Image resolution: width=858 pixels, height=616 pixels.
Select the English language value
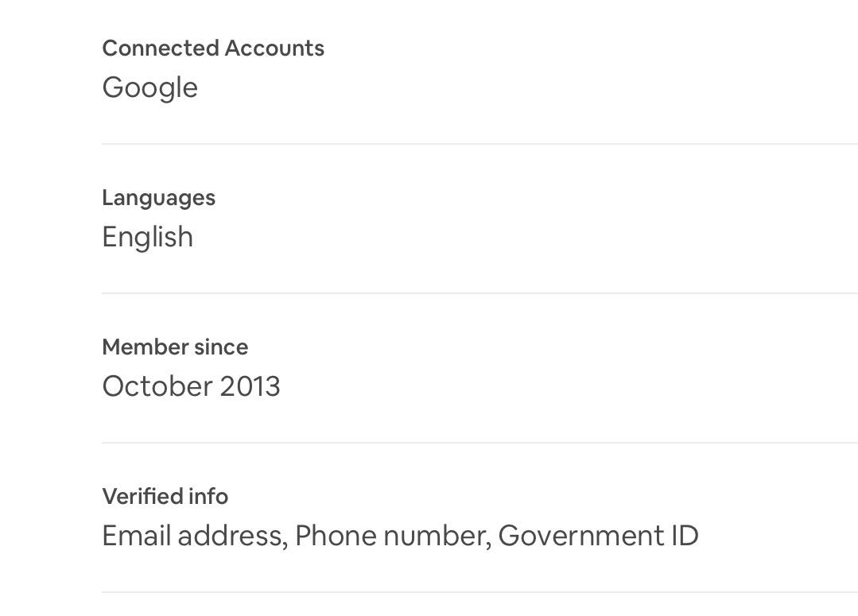click(148, 238)
